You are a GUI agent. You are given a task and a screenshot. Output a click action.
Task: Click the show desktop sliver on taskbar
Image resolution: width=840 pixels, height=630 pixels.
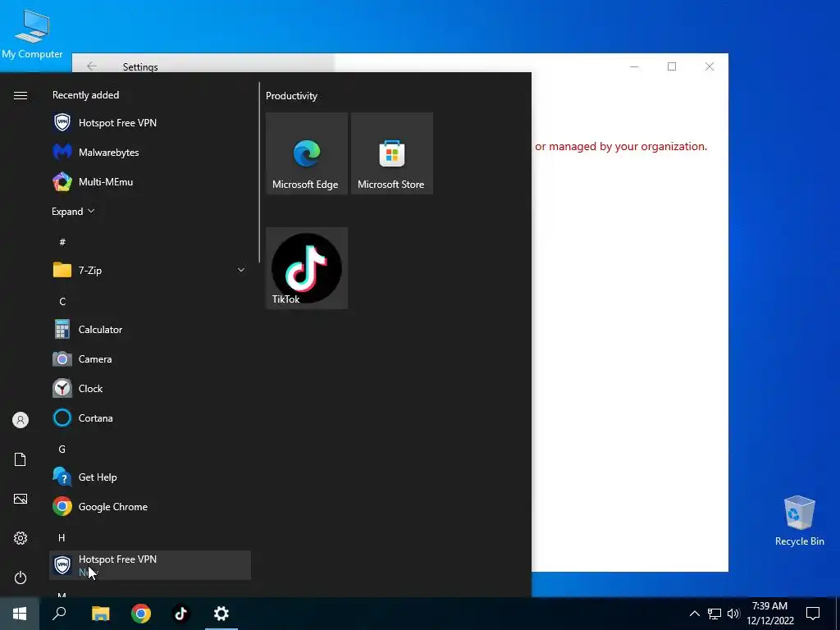click(x=838, y=614)
